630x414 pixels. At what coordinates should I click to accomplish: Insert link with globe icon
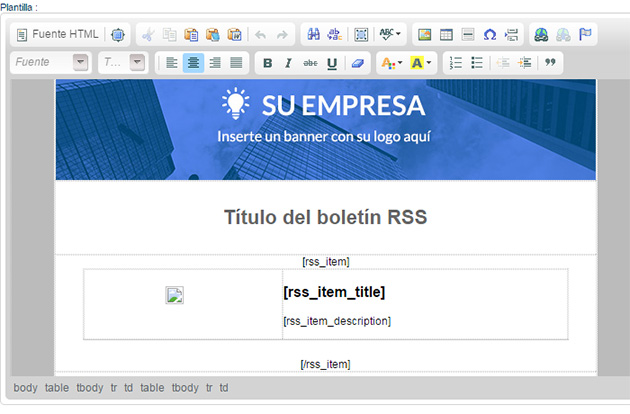click(541, 35)
